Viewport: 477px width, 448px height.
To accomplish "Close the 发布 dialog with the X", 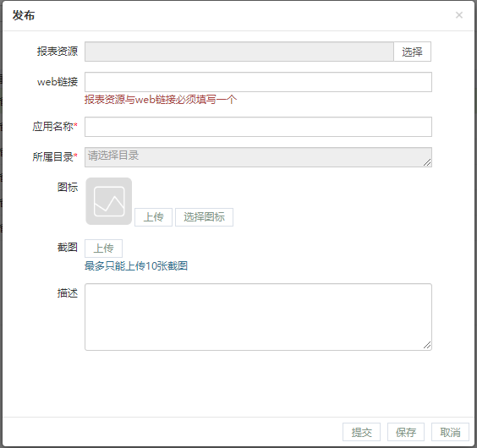I will tap(458, 15).
